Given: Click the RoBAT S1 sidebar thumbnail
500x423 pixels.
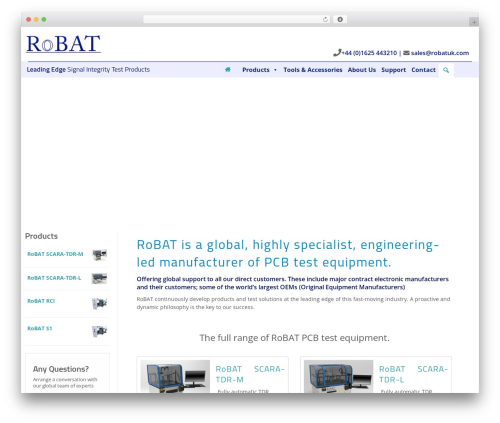Looking at the screenshot, I should [x=100, y=331].
